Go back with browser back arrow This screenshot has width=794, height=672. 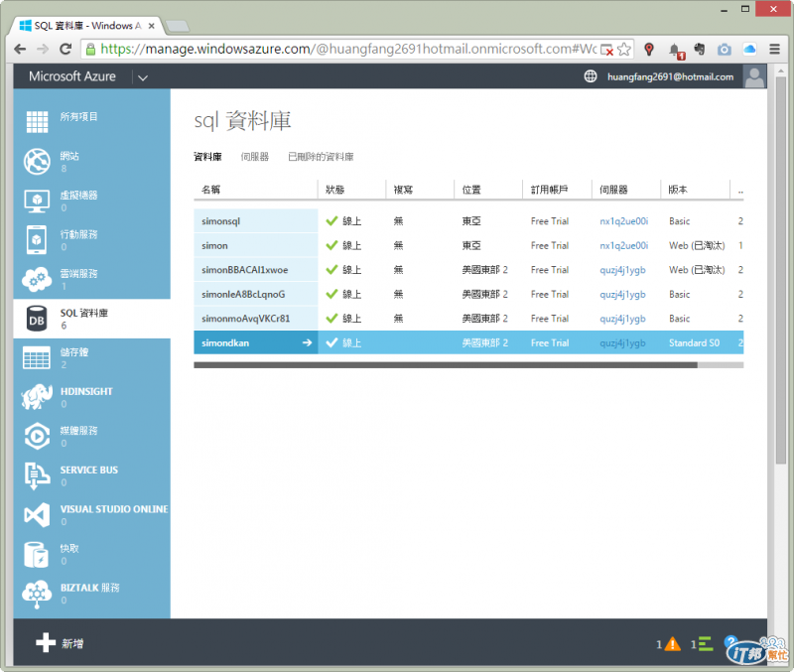(20, 49)
